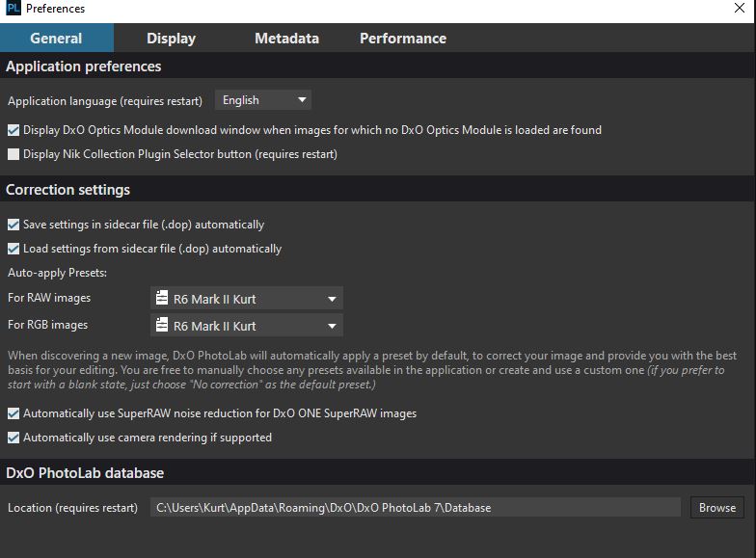Click the PL app icon in title bar
Image resolution: width=756 pixels, height=558 pixels.
coord(13,9)
